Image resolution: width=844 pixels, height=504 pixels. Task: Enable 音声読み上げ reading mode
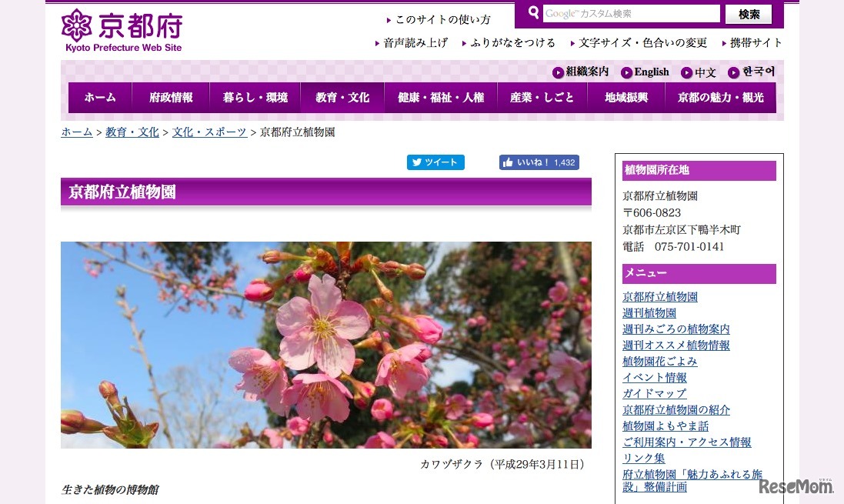click(415, 42)
